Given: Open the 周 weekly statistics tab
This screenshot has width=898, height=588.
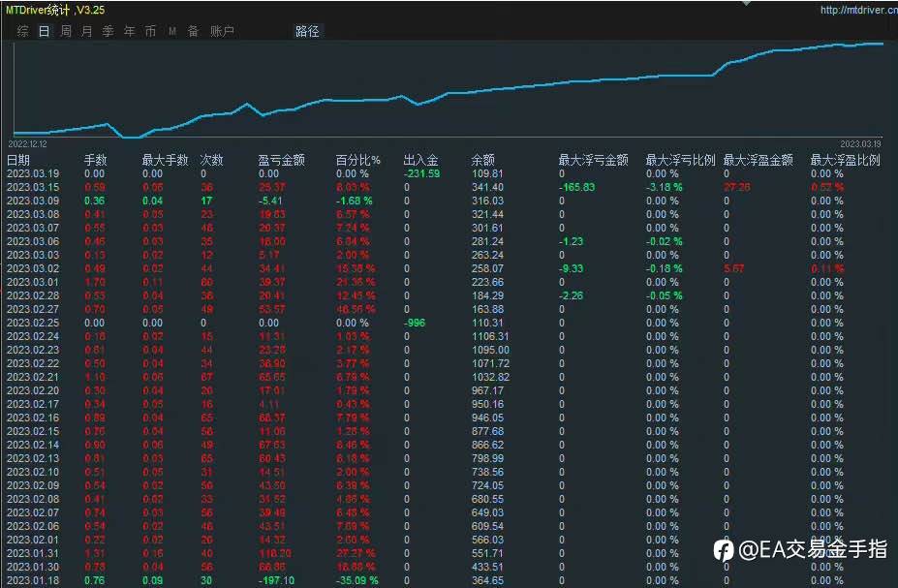Looking at the screenshot, I should (66, 31).
